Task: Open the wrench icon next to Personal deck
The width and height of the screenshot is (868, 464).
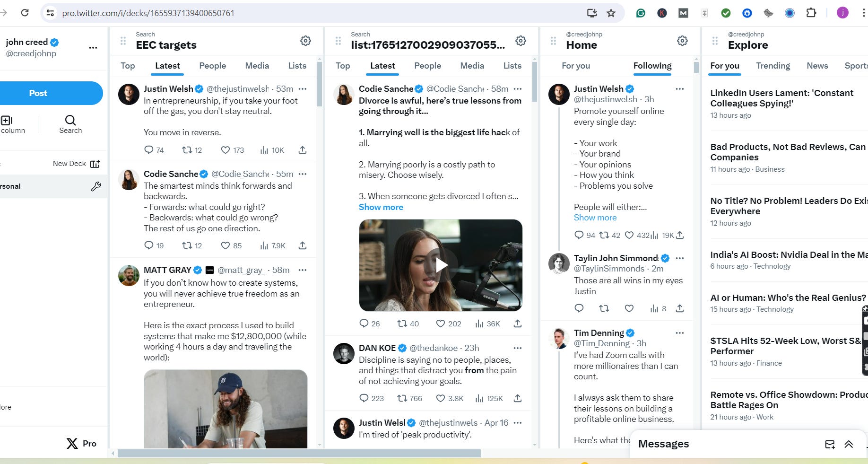Action: [96, 186]
